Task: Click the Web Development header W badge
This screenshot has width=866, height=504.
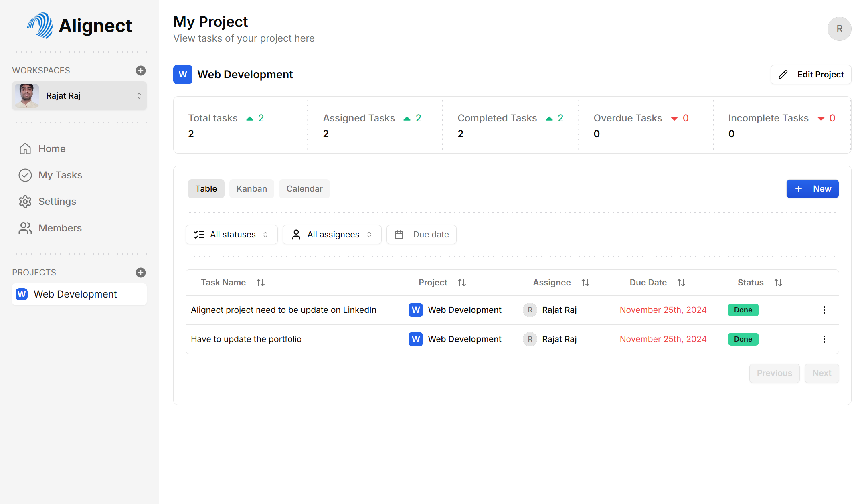Action: (183, 75)
